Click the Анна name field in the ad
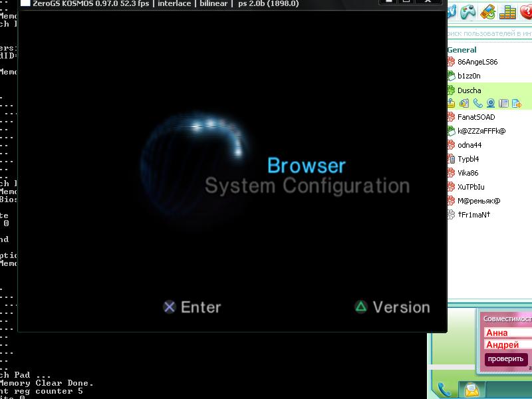This screenshot has width=532, height=399. point(508,332)
